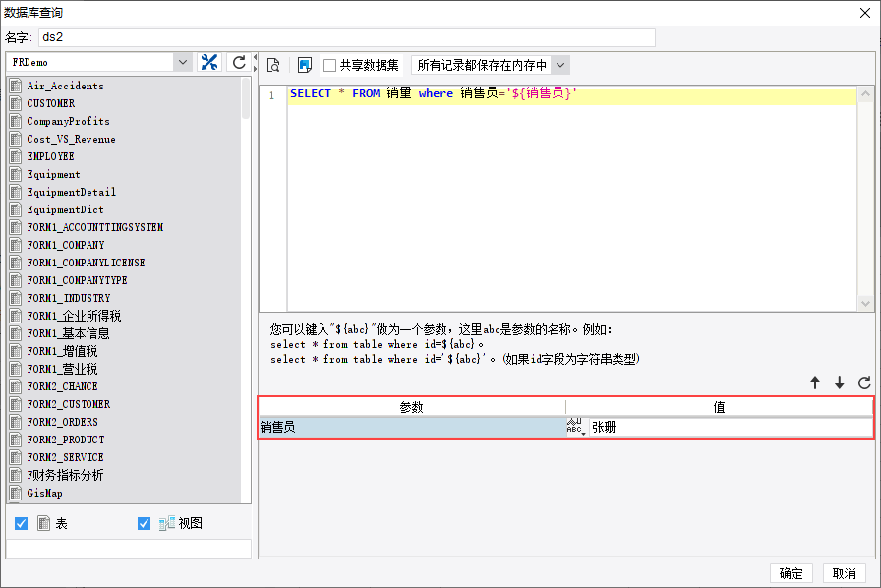Uncheck the 视图 checkbox
881x588 pixels.
click(x=144, y=523)
